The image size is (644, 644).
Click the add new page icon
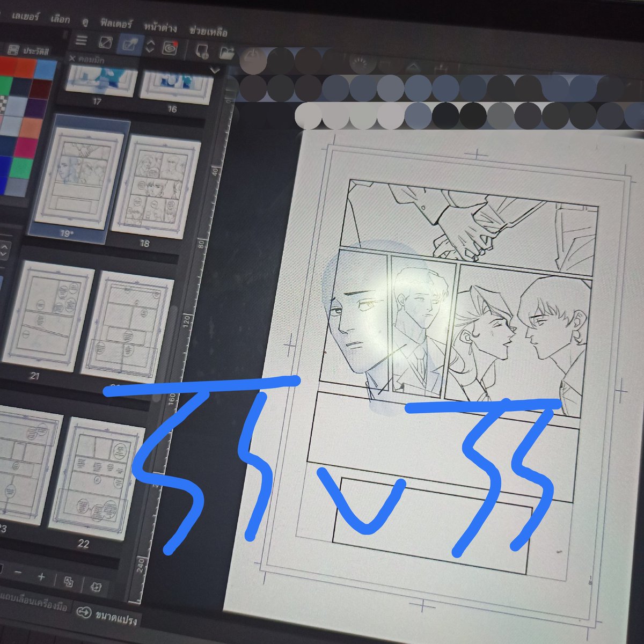[202, 50]
